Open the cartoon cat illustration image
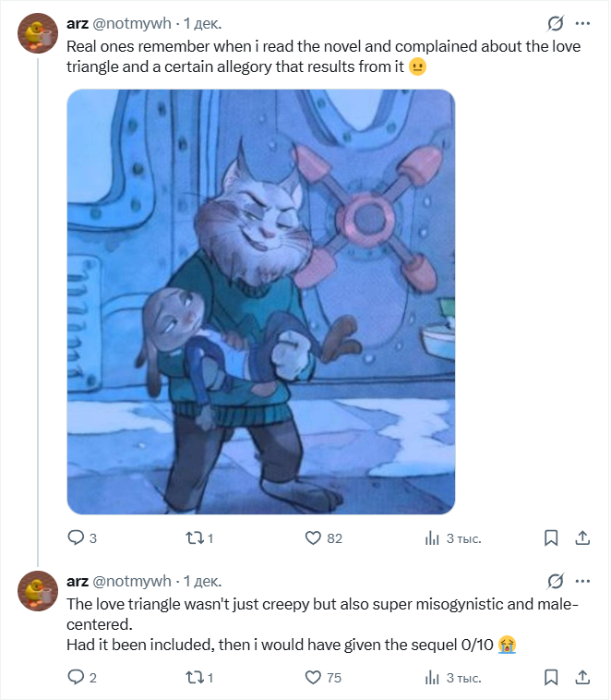 [261, 301]
